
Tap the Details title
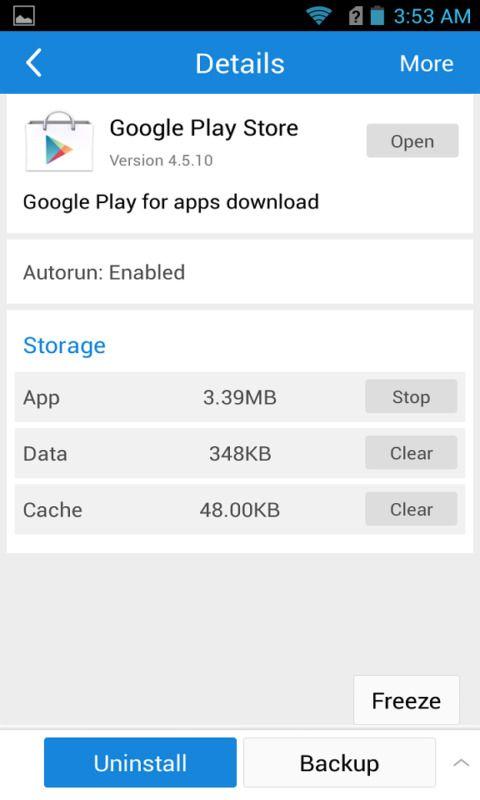tap(240, 64)
